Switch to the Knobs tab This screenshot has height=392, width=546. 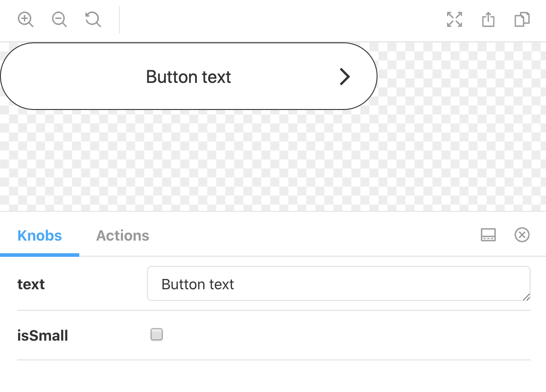coord(40,236)
